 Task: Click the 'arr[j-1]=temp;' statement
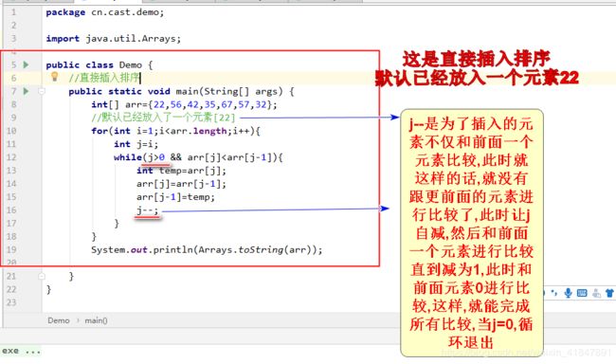pyautogui.click(x=175, y=197)
